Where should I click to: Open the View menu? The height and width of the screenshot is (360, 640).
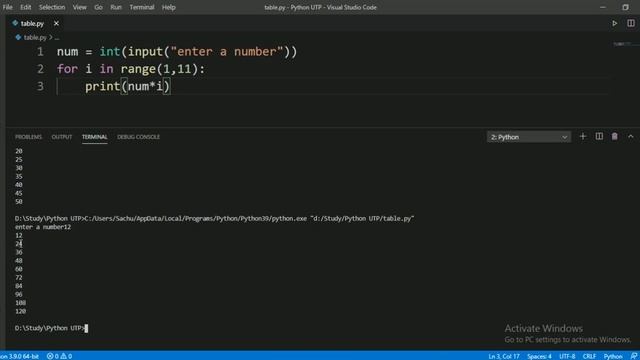point(79,7)
